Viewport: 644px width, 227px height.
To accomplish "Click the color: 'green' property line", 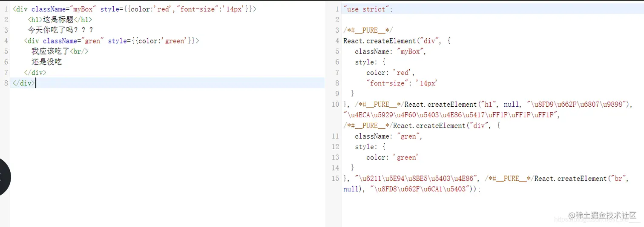I will [x=392, y=158].
